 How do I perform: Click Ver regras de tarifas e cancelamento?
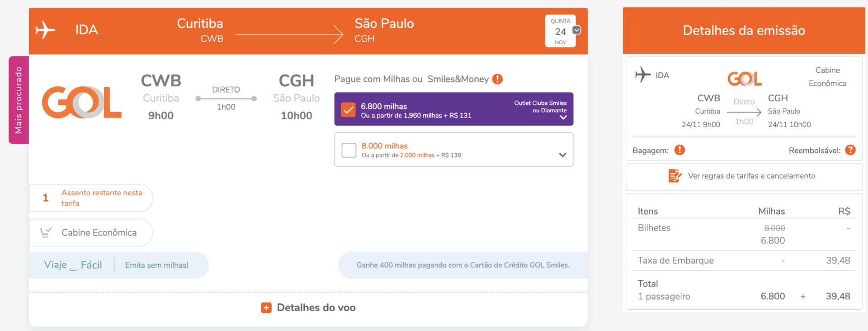tap(751, 176)
